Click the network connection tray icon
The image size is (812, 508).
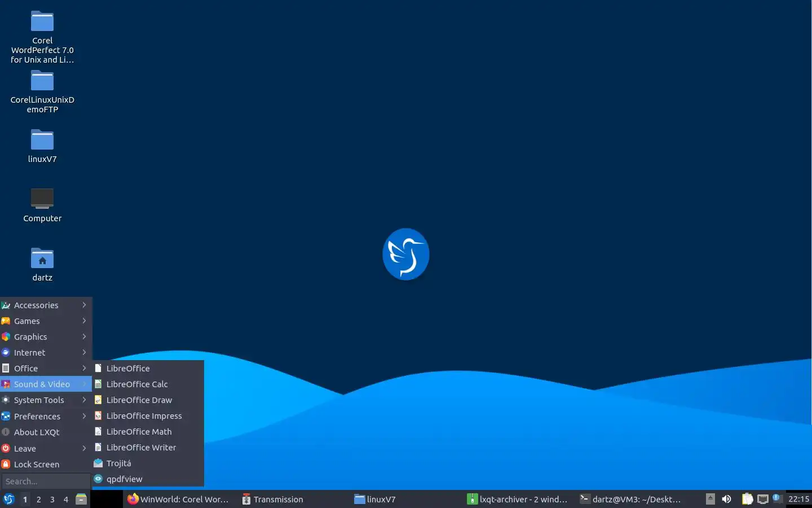coord(763,499)
